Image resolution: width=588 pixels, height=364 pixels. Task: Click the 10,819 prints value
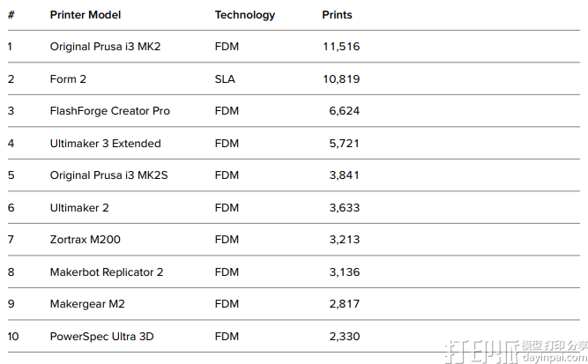coord(341,79)
